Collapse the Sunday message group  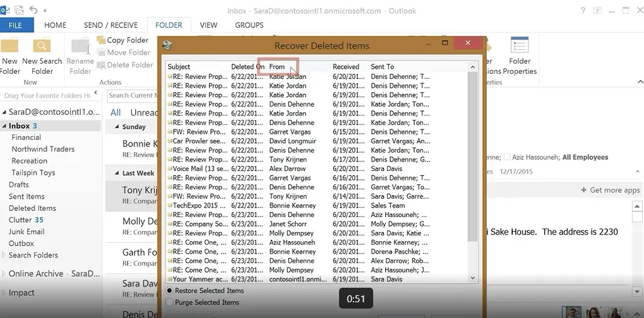click(x=117, y=127)
